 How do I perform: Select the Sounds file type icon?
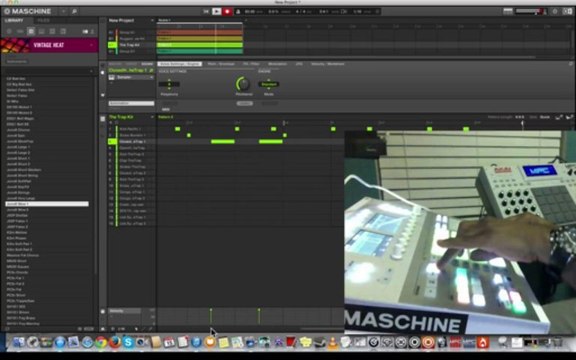coord(31,32)
